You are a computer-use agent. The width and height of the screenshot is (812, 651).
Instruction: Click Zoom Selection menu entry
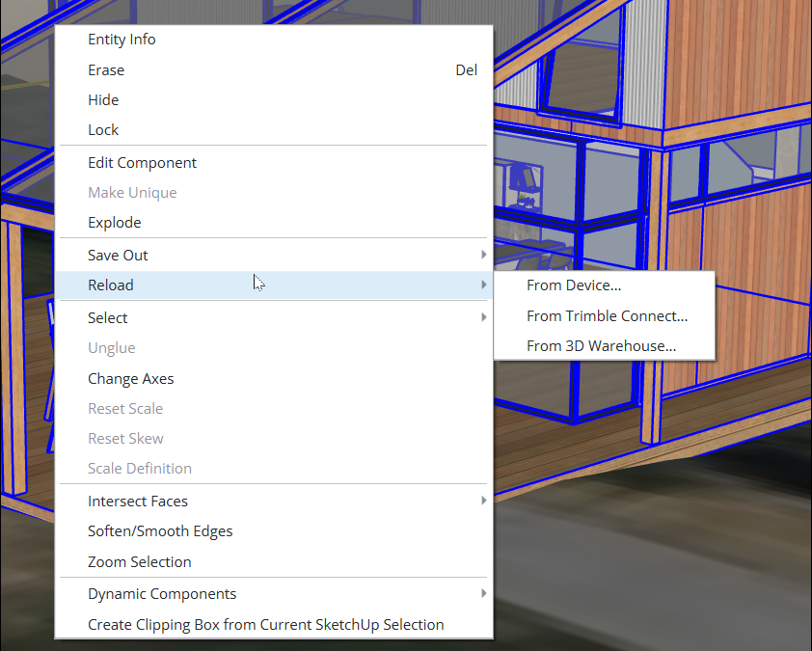pyautogui.click(x=274, y=562)
